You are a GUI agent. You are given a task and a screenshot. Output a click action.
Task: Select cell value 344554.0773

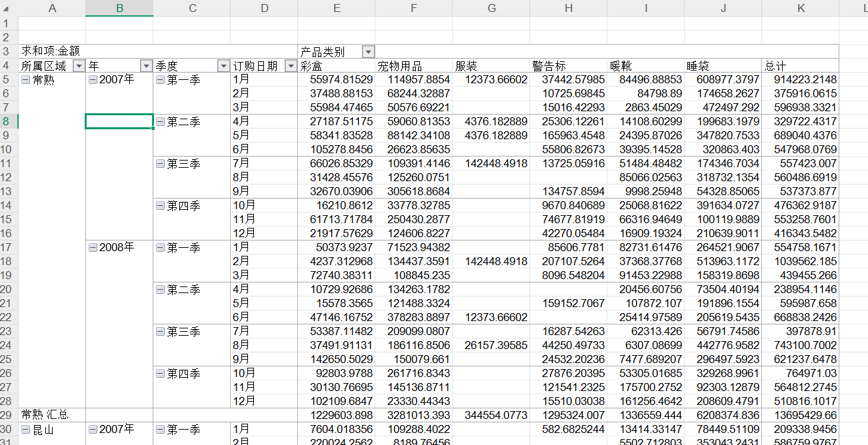point(491,415)
